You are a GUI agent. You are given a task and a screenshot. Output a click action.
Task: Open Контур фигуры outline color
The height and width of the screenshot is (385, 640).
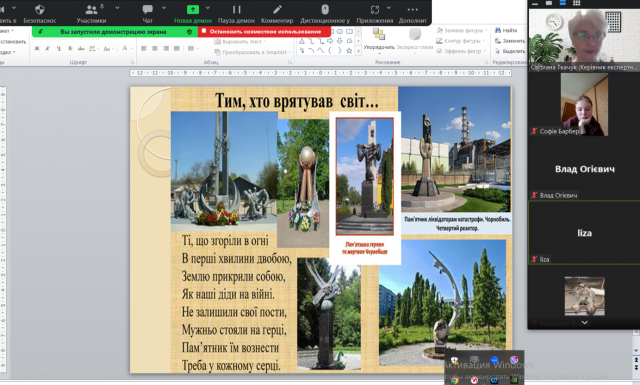pyautogui.click(x=460, y=41)
